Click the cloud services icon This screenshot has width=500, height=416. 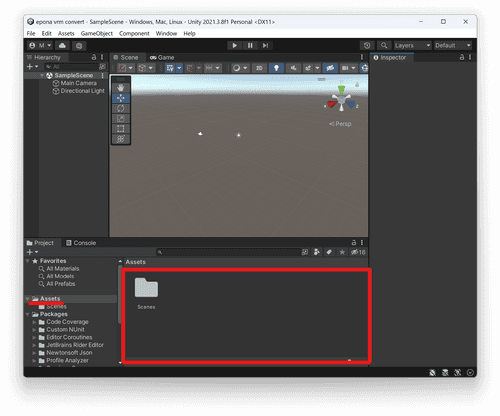[62, 45]
